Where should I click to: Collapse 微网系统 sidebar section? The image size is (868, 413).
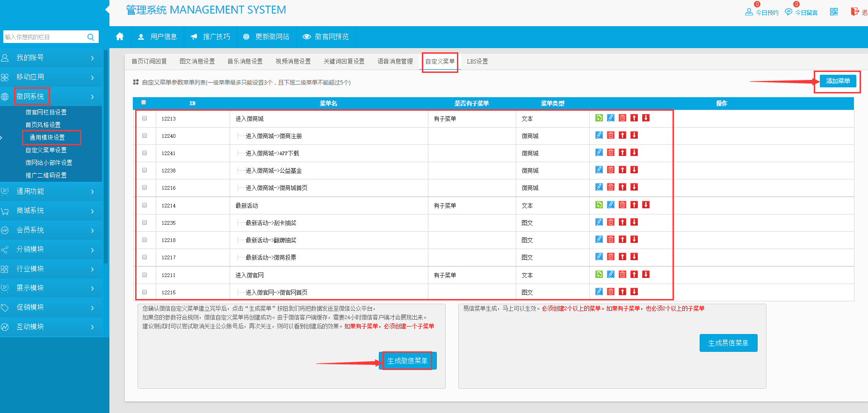coord(51,97)
